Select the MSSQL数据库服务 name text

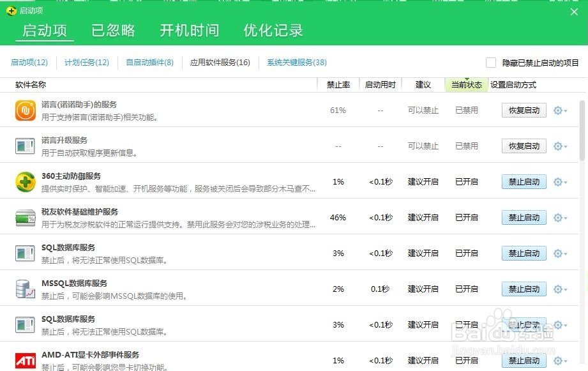(x=74, y=284)
